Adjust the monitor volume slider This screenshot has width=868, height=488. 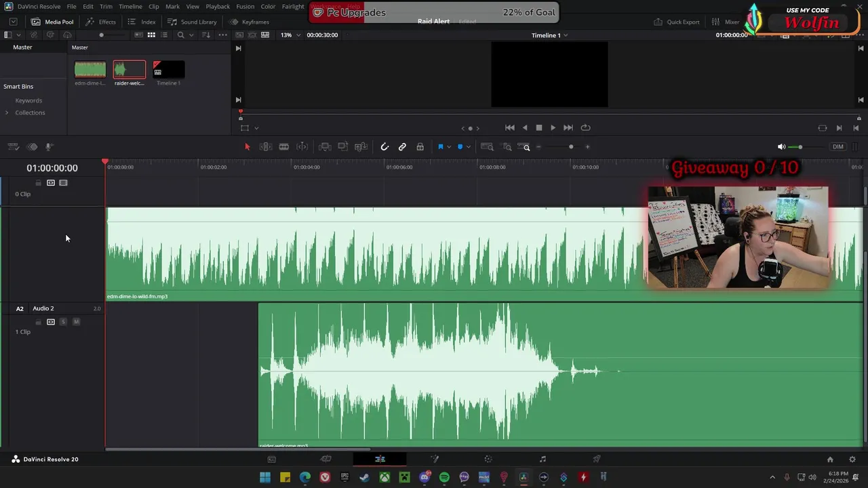[x=800, y=147]
